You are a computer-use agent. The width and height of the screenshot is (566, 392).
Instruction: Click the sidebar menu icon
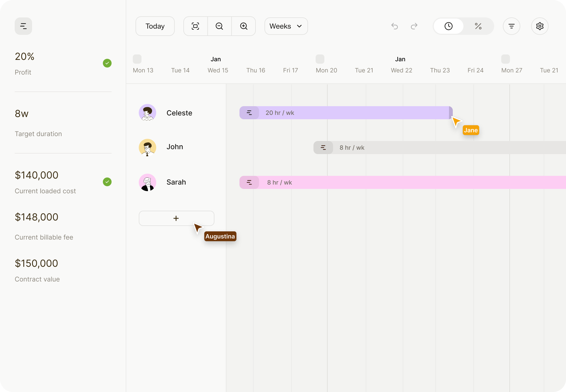tap(23, 26)
